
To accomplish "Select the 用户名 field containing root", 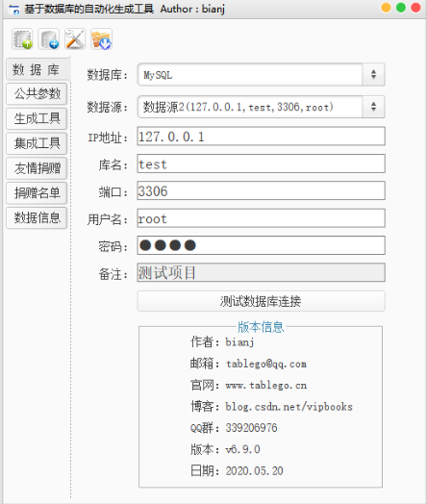I will point(262,218).
